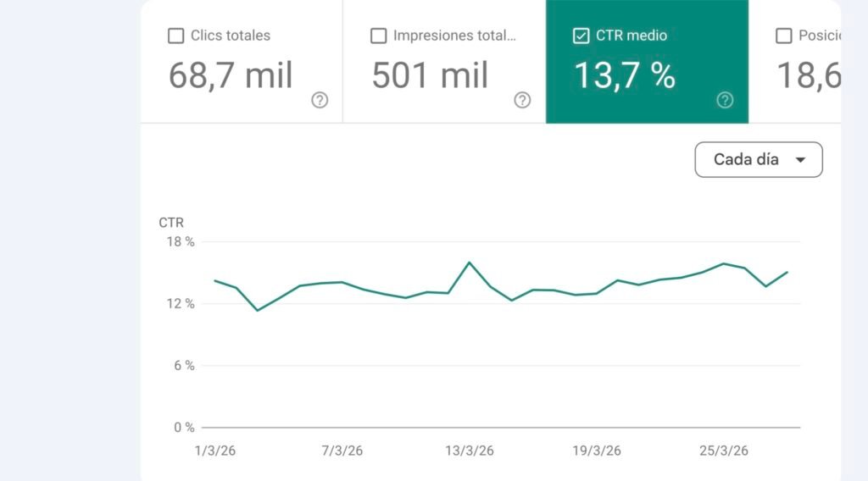Click the 18 % axis label
The image size is (868, 481).
click(178, 242)
